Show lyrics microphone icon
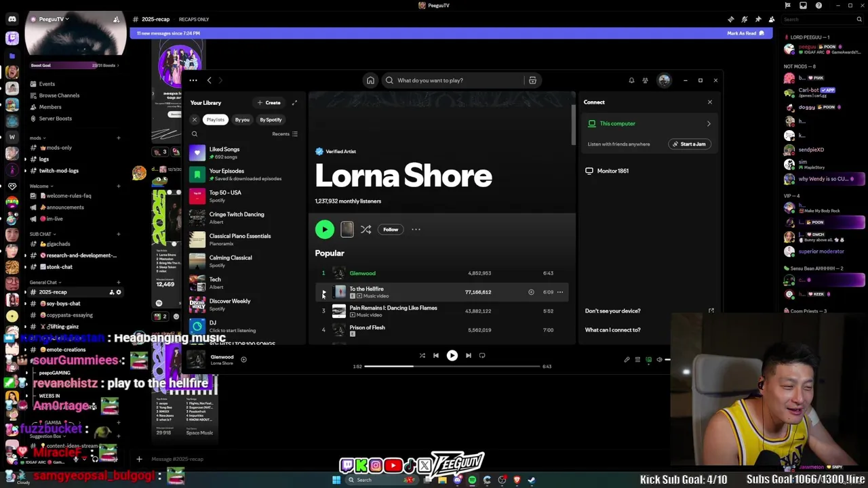This screenshot has height=488, width=868. [x=627, y=360]
